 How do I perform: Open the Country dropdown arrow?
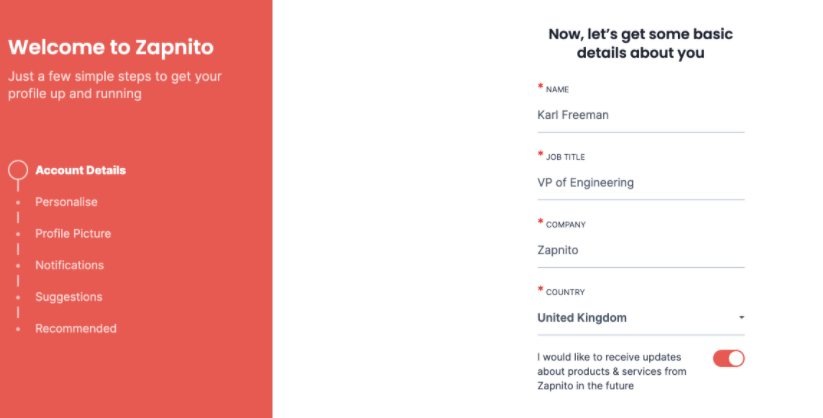point(741,318)
